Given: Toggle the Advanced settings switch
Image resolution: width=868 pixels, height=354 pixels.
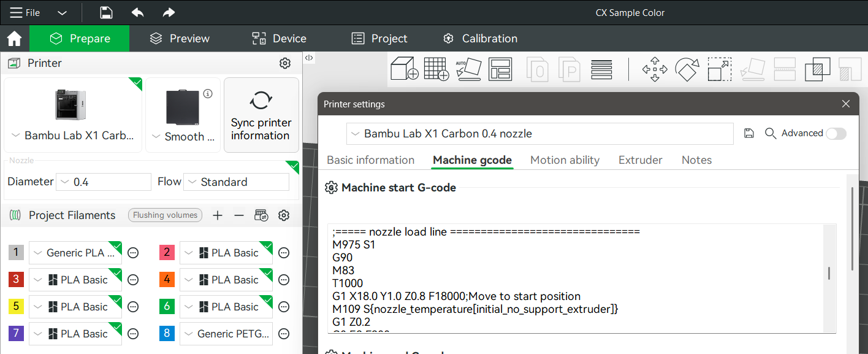Looking at the screenshot, I should (836, 134).
